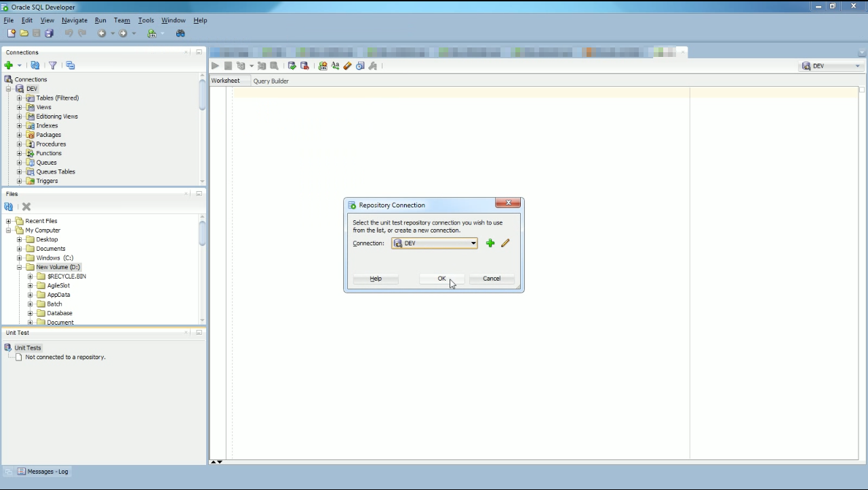Screen dimensions: 868x490
Task: Click 'Not connected to a repository.' entry
Action: pos(65,357)
